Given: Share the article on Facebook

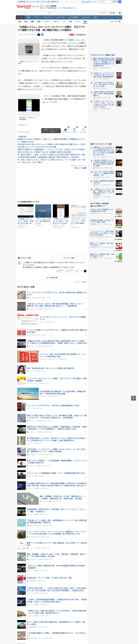Looking at the screenshot, I should pos(42,35).
